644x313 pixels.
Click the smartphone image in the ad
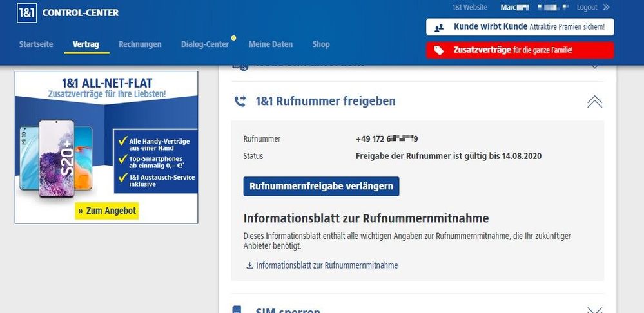pyautogui.click(x=57, y=159)
